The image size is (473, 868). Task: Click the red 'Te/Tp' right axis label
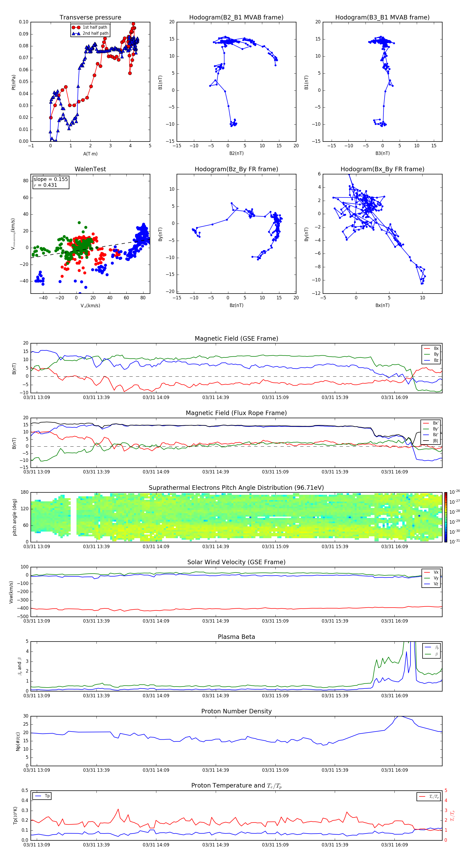[453, 815]
